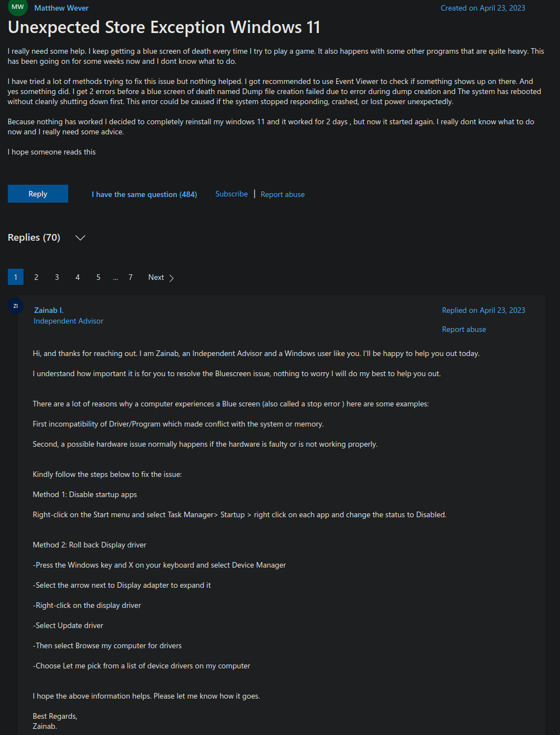Go to replies page 2
This screenshot has height=735, width=560.
36,277
